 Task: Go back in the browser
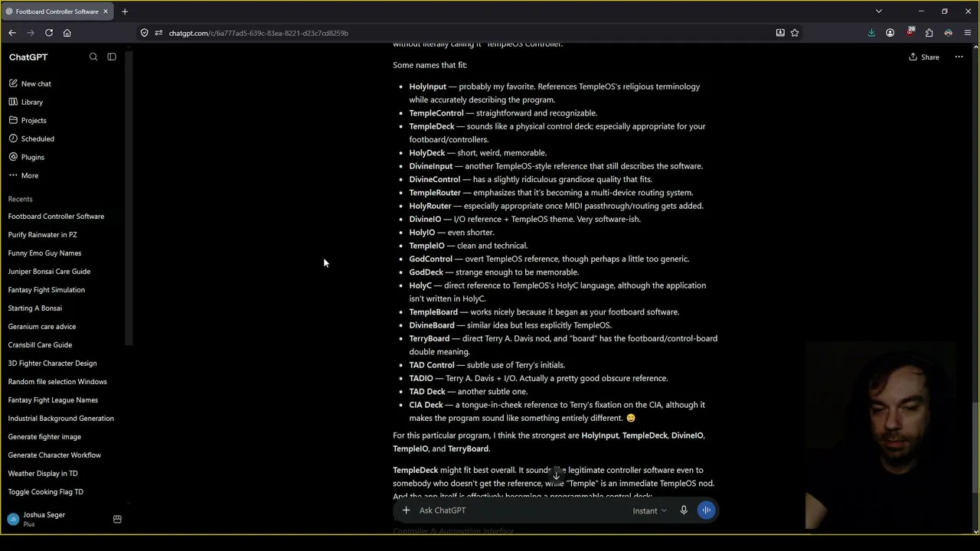click(x=12, y=33)
